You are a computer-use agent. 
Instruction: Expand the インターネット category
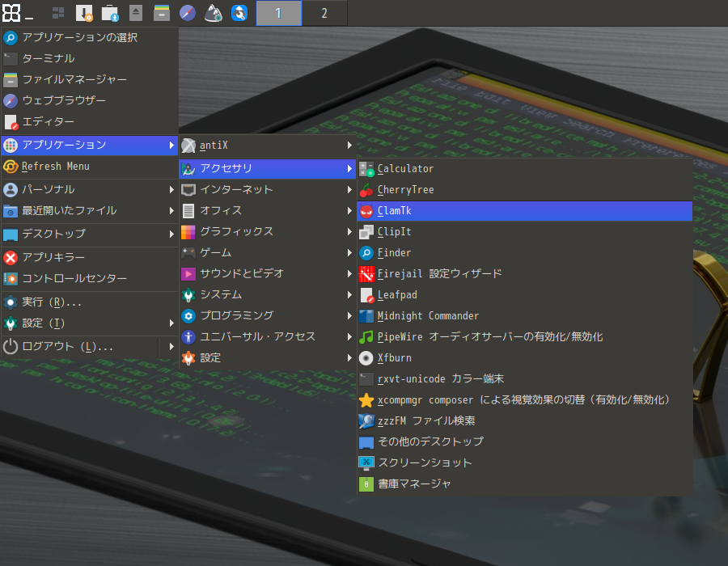point(268,190)
